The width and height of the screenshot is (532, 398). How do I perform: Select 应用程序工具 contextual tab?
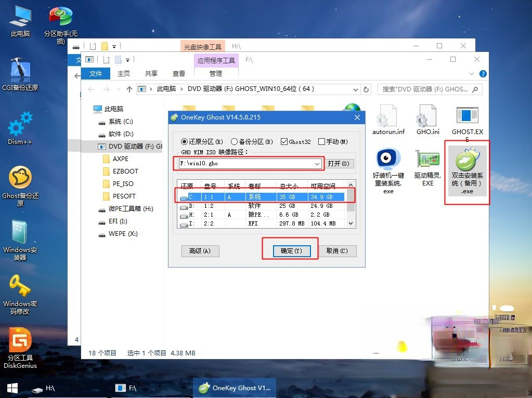pyautogui.click(x=216, y=60)
